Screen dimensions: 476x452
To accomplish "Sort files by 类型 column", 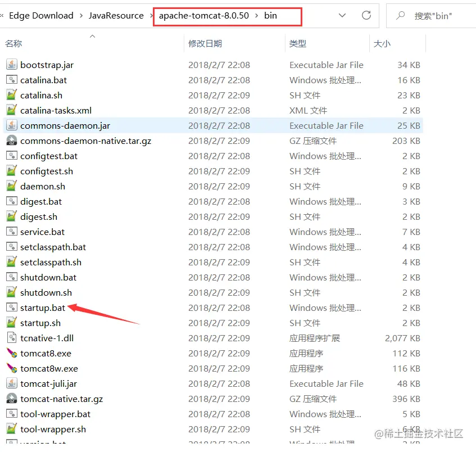I will tap(298, 43).
